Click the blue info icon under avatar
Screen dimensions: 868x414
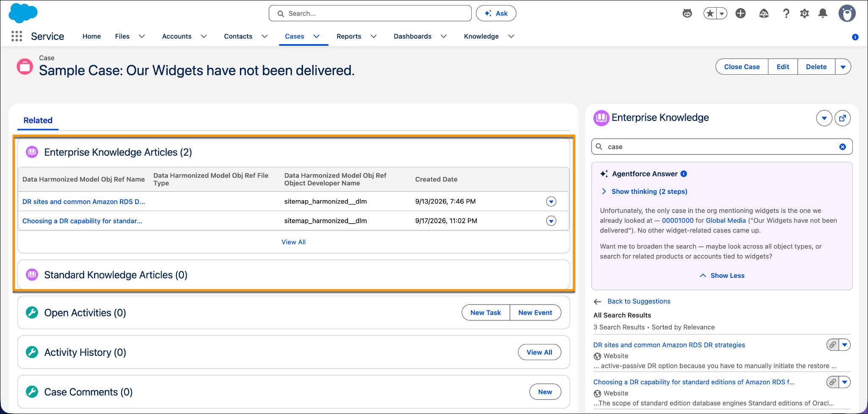coord(855,37)
